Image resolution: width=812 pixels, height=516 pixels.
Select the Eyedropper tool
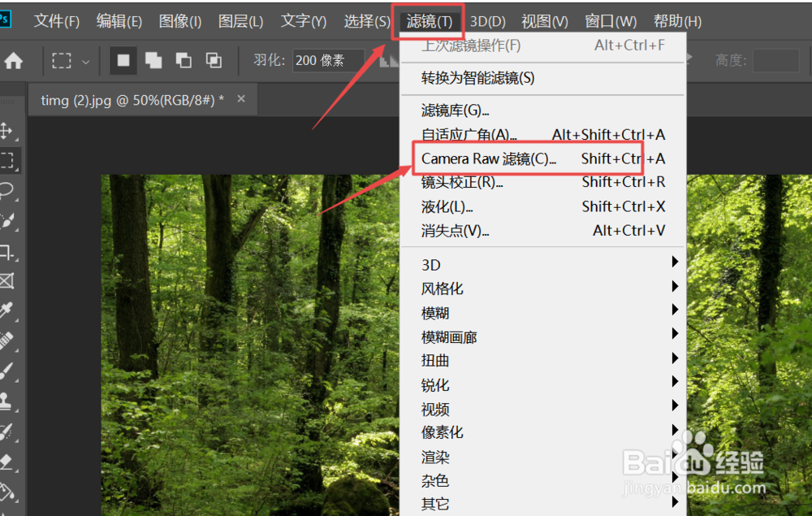pyautogui.click(x=6, y=311)
